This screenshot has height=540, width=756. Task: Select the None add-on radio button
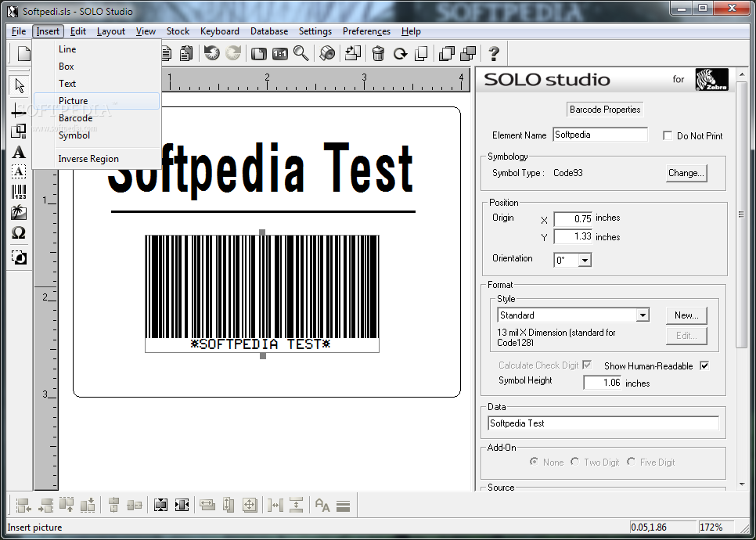(x=535, y=462)
